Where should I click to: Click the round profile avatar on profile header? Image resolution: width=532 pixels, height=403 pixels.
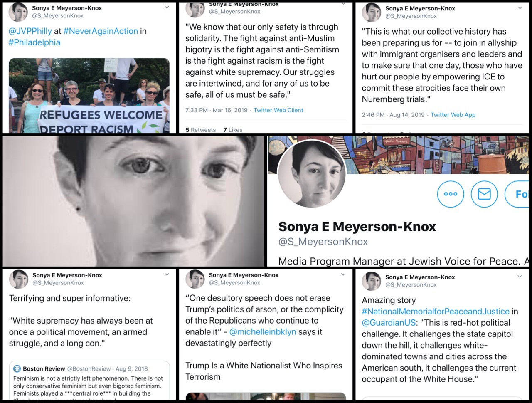312,173
